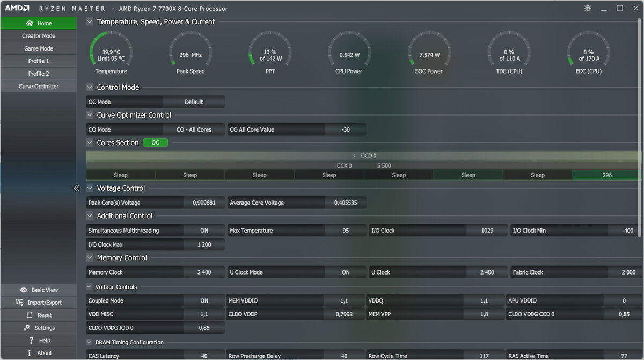This screenshot has width=644, height=360.
Task: Click the Reset button
Action: (39, 315)
